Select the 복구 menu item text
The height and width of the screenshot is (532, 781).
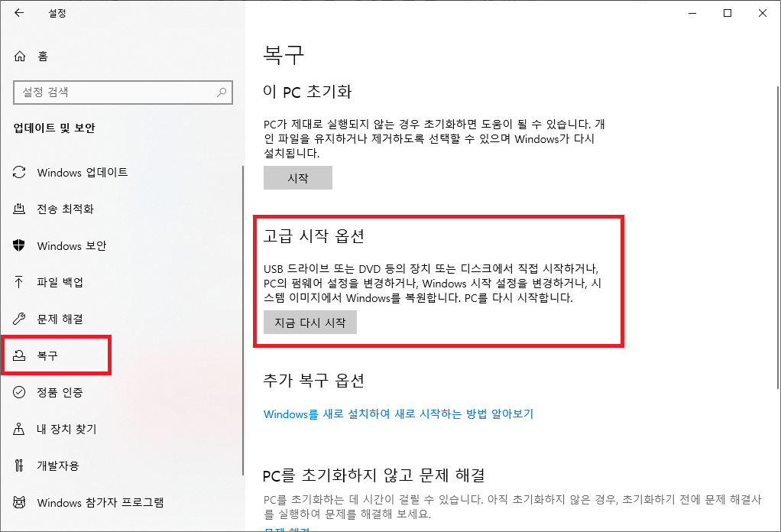pyautogui.click(x=47, y=355)
